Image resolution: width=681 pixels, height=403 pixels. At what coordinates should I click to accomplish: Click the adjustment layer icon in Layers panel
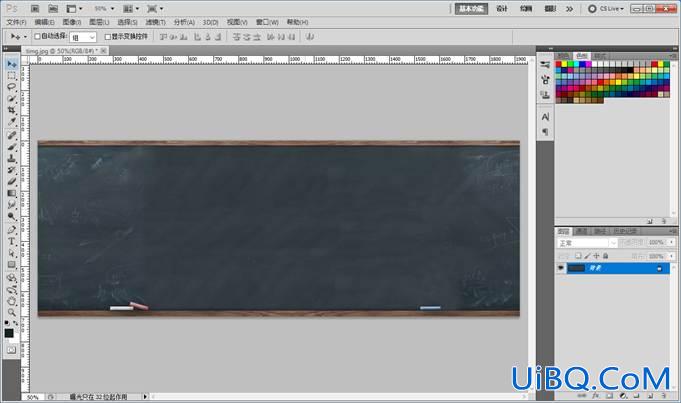tap(623, 396)
